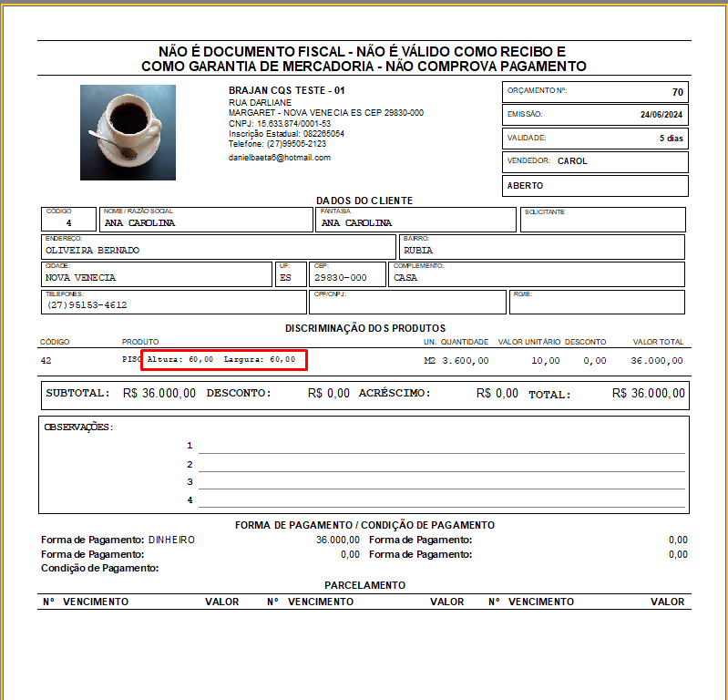Screen dimensions: 728x700
Task: Click the empty Solicitante field
Action: 602,220
